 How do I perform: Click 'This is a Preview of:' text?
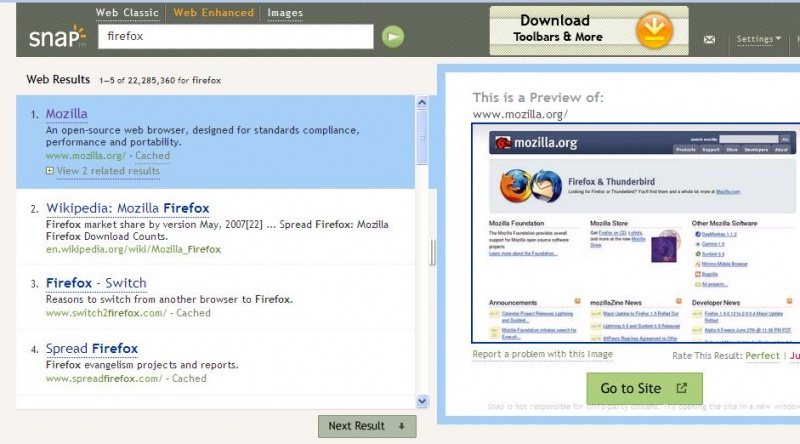[538, 97]
